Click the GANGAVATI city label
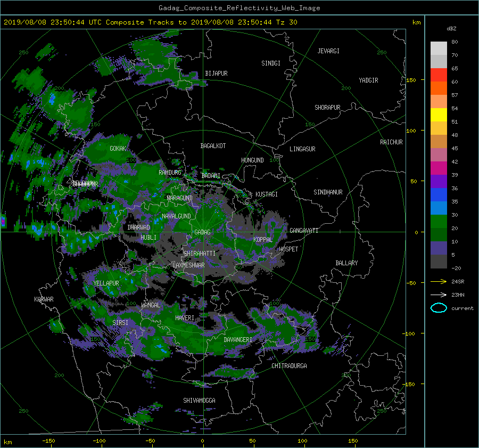479x448 pixels. [x=304, y=231]
